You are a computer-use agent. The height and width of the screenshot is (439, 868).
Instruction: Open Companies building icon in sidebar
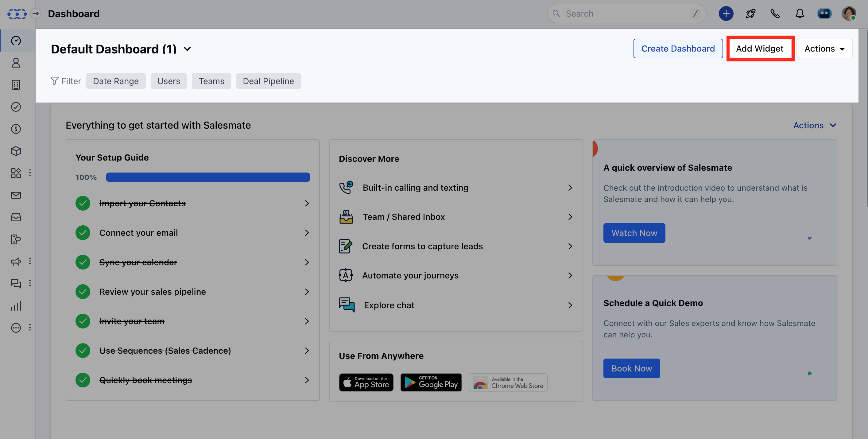point(16,84)
